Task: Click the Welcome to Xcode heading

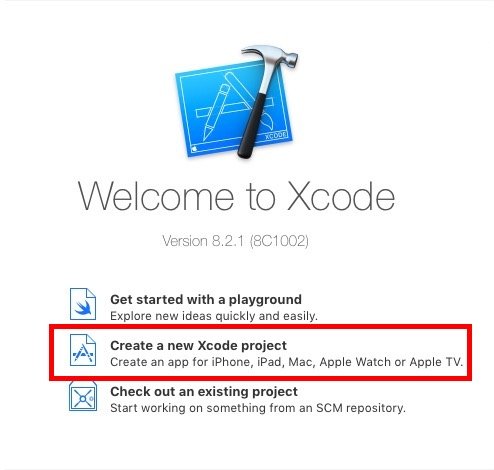Action: (236, 196)
